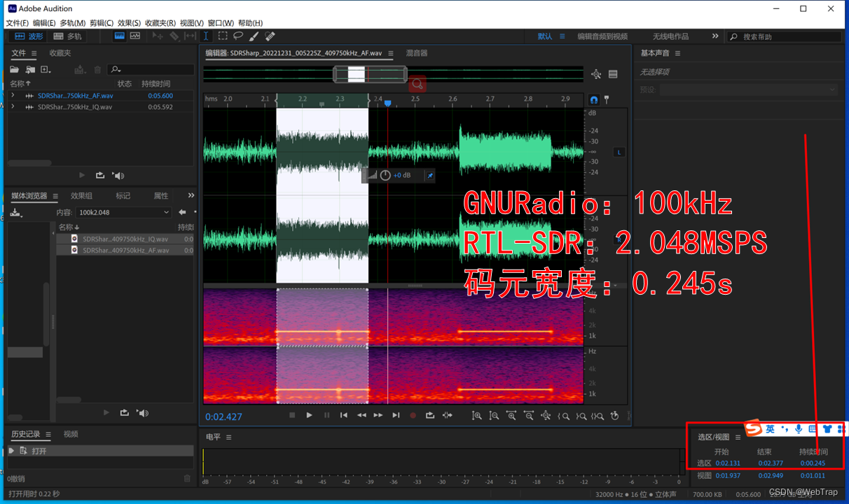
Task: Click Zoom Out Full icon
Action: click(546, 416)
